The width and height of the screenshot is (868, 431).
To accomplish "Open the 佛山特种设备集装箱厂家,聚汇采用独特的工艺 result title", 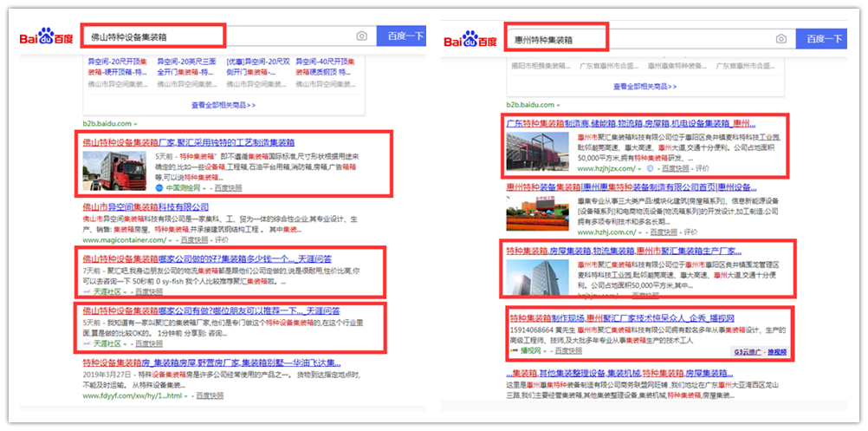I will (x=189, y=142).
